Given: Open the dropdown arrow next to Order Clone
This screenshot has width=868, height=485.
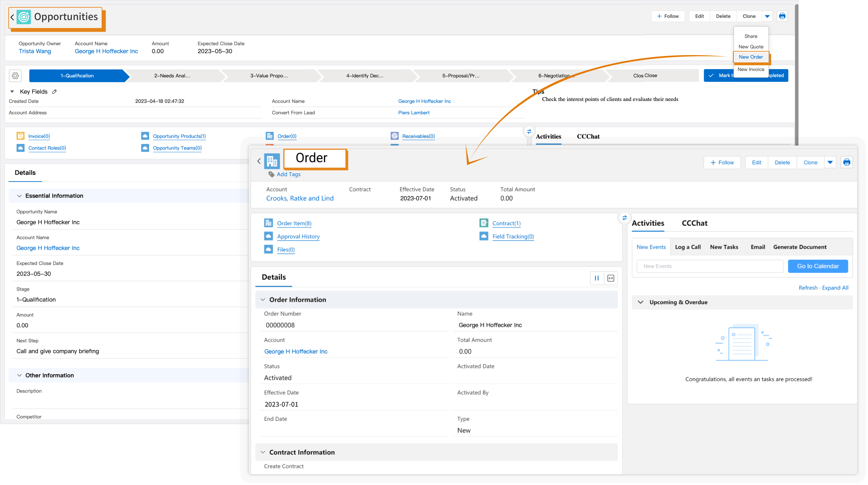Looking at the screenshot, I should pos(830,162).
